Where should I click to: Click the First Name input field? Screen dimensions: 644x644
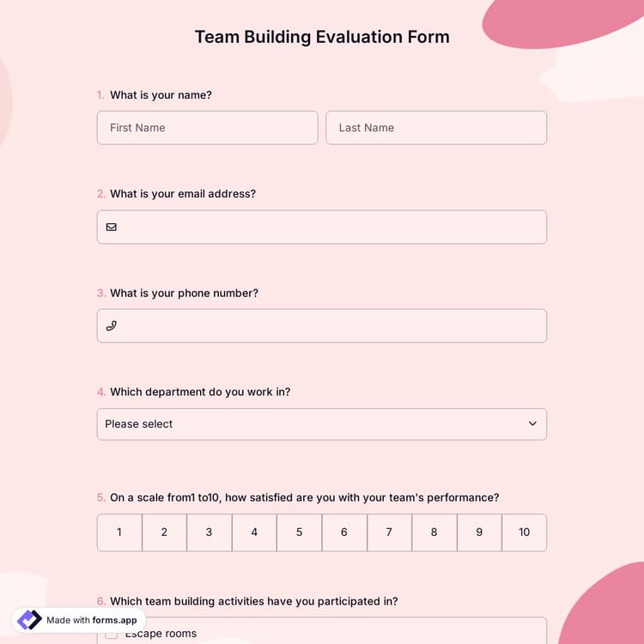[x=207, y=128]
